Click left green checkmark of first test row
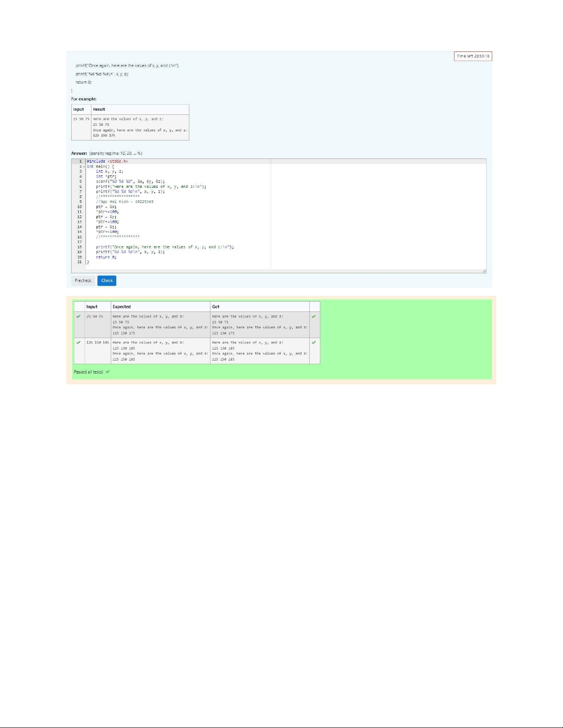Image resolution: width=563 pixels, height=728 pixels. coord(79,316)
